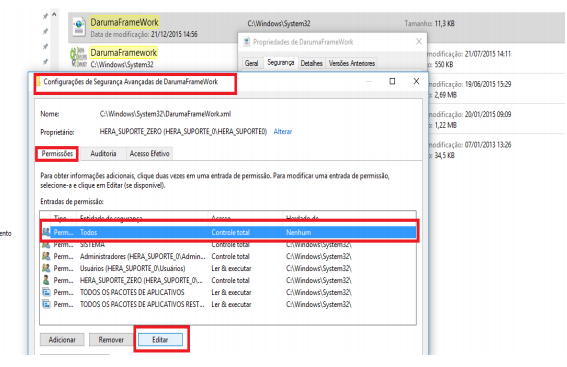Select TODOS OS PACOTES DE APLICATIVOS REST entry
The width and height of the screenshot is (567, 367).
click(x=229, y=304)
